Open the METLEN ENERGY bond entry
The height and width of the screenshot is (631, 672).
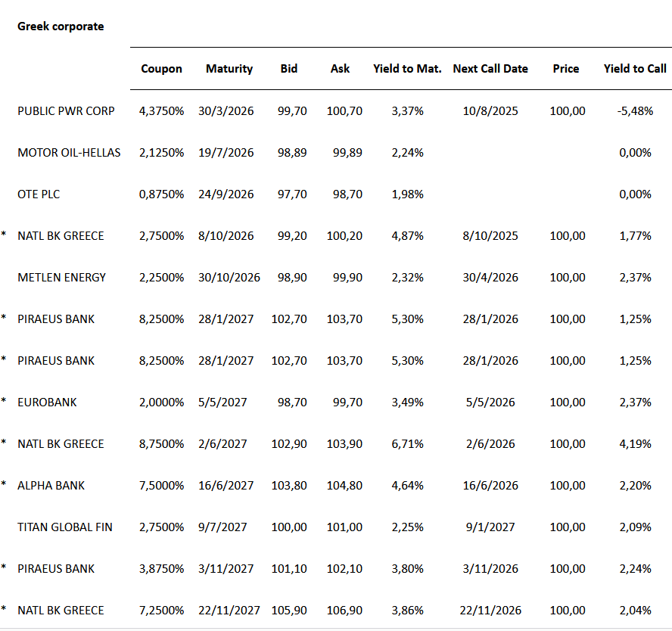pos(62,278)
